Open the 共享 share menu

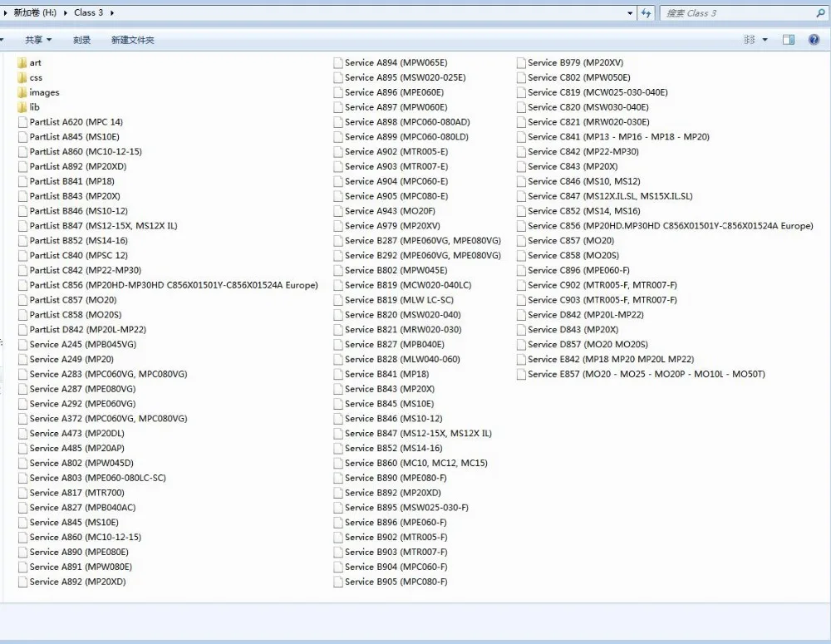click(x=38, y=40)
